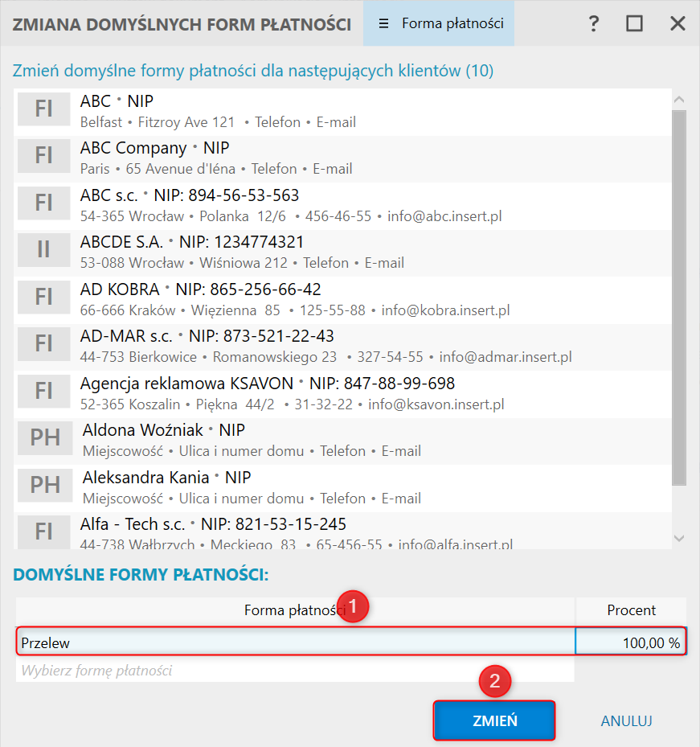
Task: Click the help question mark icon
Action: point(593,23)
